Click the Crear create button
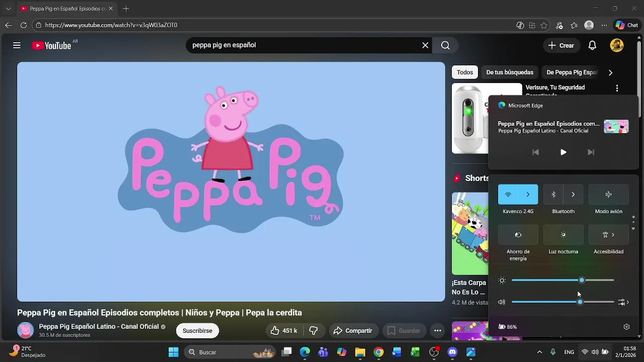 coord(561,45)
